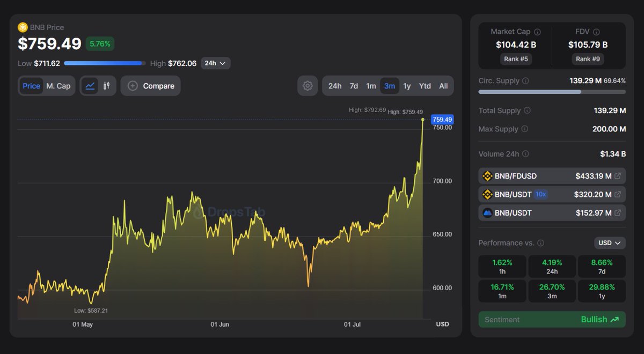Image resolution: width=644 pixels, height=354 pixels.
Task: Click the 5.76% price change badge
Action: [x=100, y=44]
